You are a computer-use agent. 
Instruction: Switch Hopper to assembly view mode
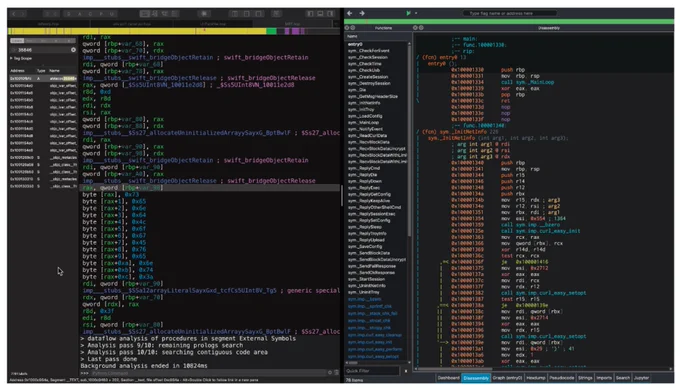(145, 14)
